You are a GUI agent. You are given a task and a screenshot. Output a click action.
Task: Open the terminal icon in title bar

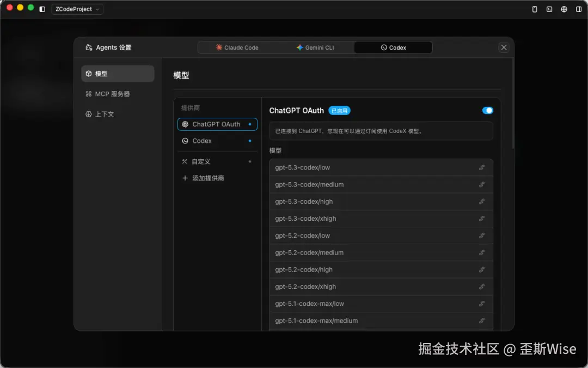pos(549,9)
